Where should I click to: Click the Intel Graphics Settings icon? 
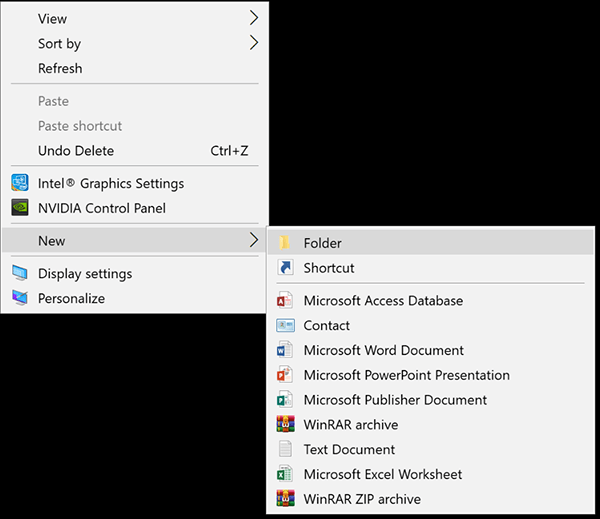(x=20, y=184)
